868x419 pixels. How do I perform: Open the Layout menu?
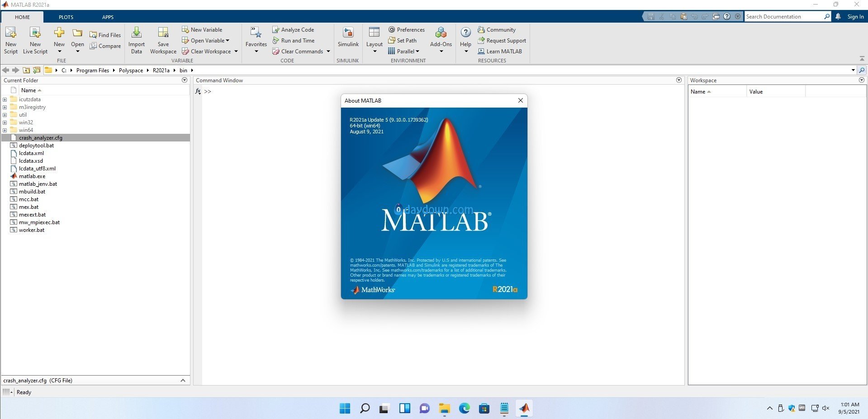click(375, 40)
